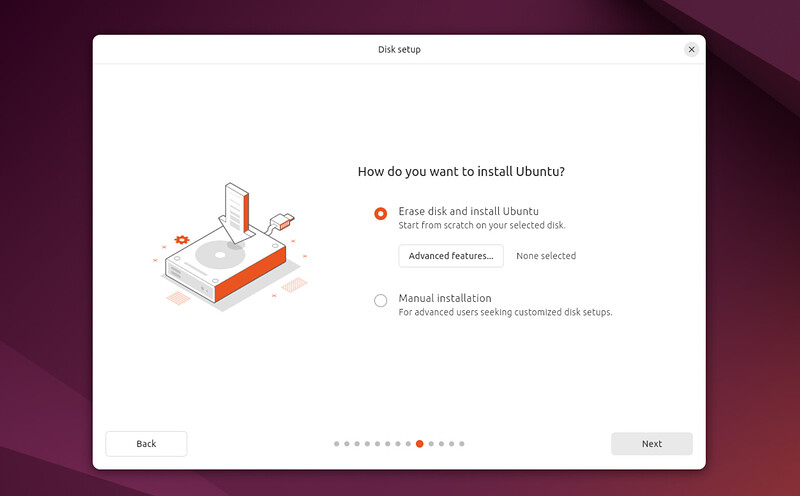Click the 'None selected' status text
The width and height of the screenshot is (800, 496).
pos(546,256)
